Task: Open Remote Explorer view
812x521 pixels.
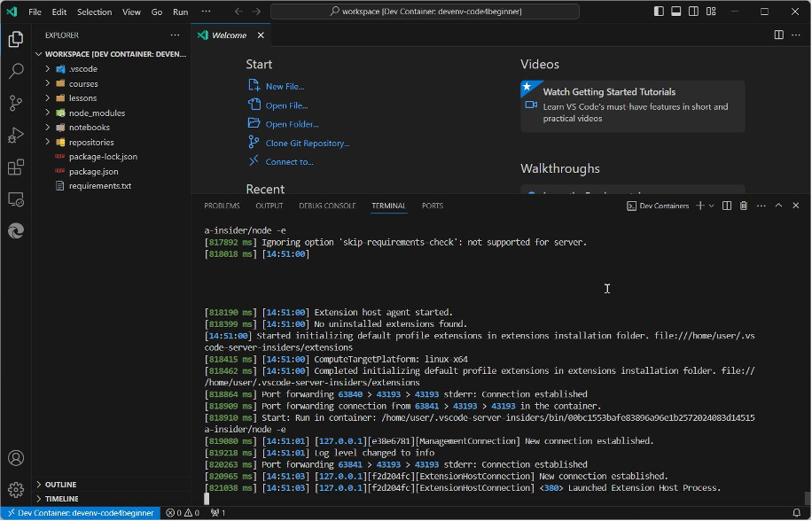Action: (16, 199)
